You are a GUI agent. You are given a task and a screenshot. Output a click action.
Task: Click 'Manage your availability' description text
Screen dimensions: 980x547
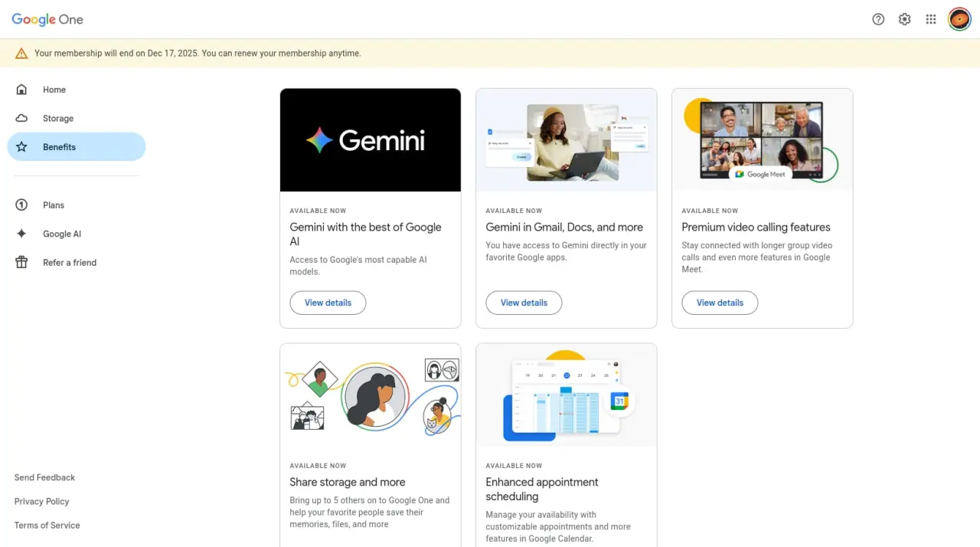[x=558, y=527]
